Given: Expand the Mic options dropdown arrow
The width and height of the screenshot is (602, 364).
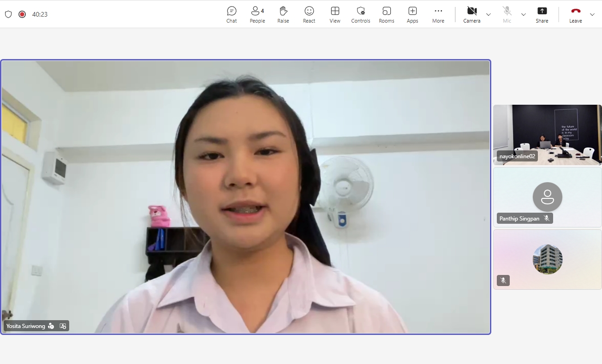Looking at the screenshot, I should pos(524,14).
